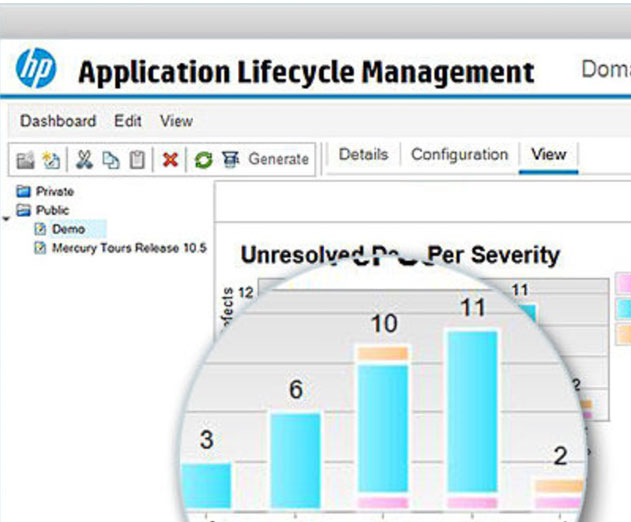Viewport: 631px width, 522px height.
Task: Select the Private folder
Action: click(x=55, y=191)
